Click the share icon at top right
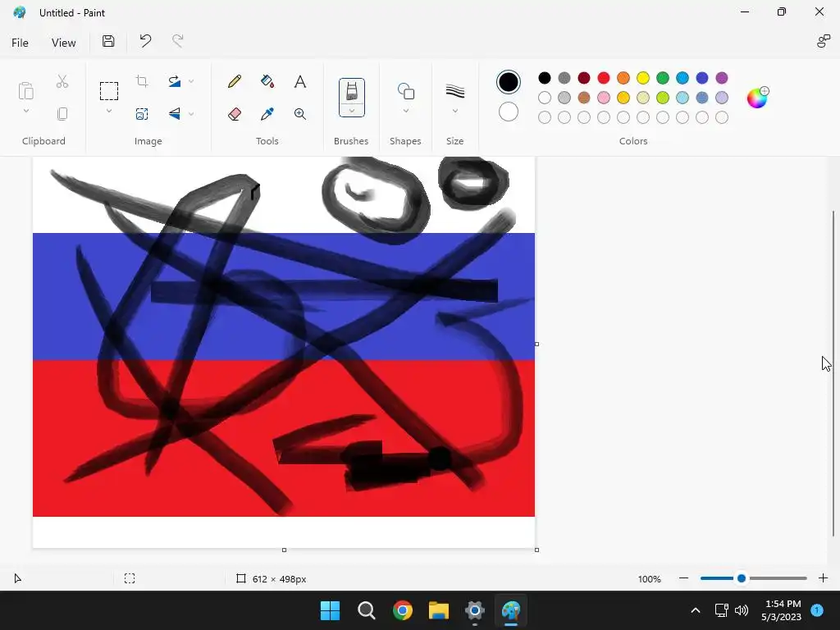The image size is (840, 630). (x=824, y=41)
